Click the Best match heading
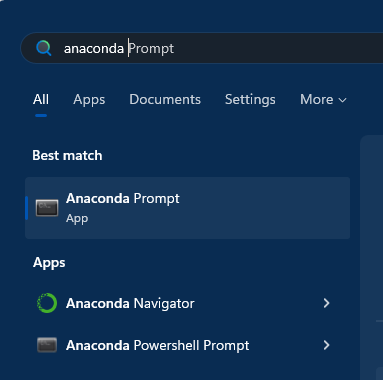 (x=67, y=155)
